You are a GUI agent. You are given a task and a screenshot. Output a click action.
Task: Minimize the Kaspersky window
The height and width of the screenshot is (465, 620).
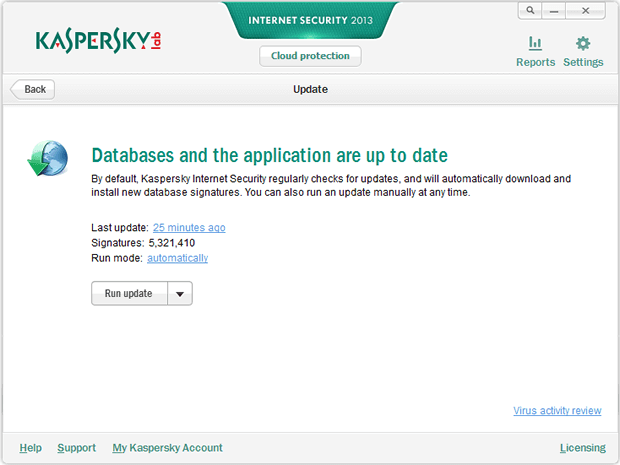(x=554, y=11)
